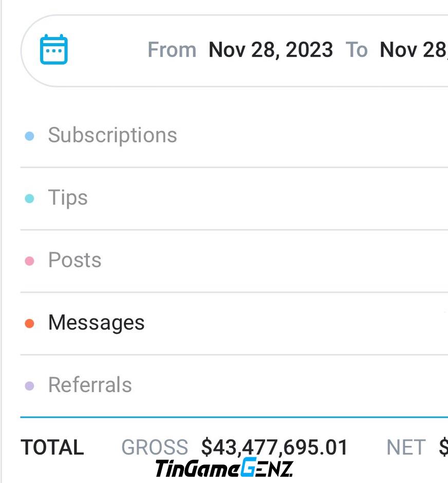Click the TOTAL heading

[52, 447]
